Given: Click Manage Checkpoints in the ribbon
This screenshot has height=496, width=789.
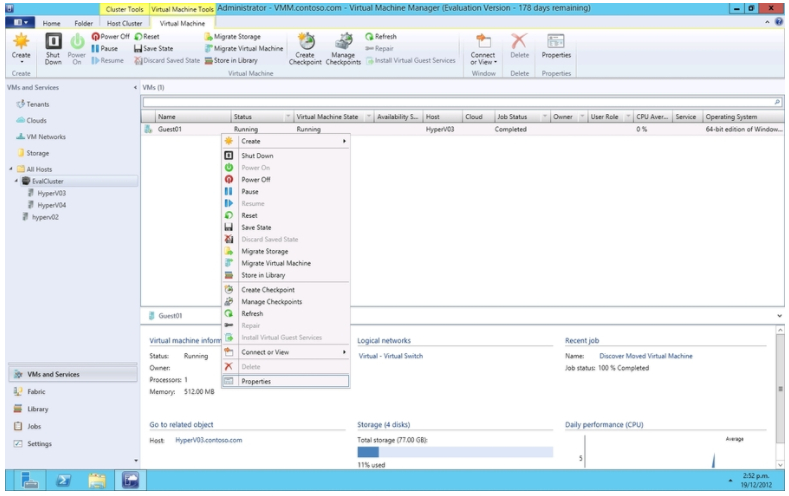Looking at the screenshot, I should click(x=343, y=49).
